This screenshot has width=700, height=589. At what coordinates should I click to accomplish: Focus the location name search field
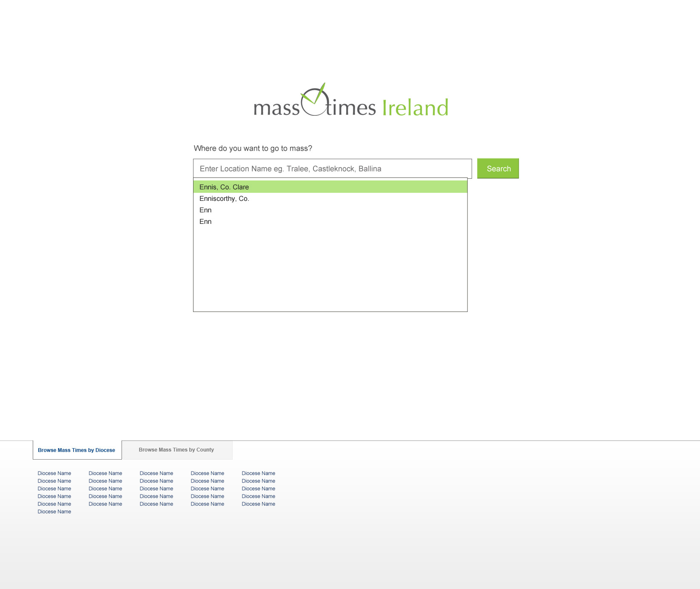(332, 169)
